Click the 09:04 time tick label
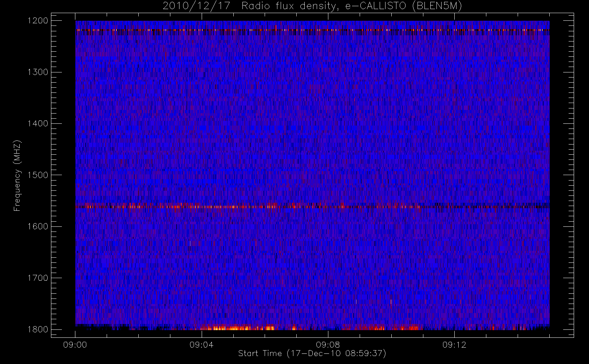 [201, 345]
